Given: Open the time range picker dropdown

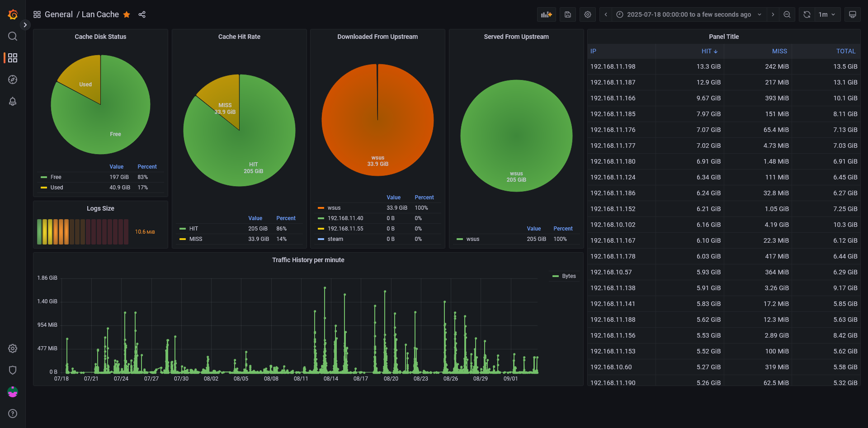Looking at the screenshot, I should (689, 14).
